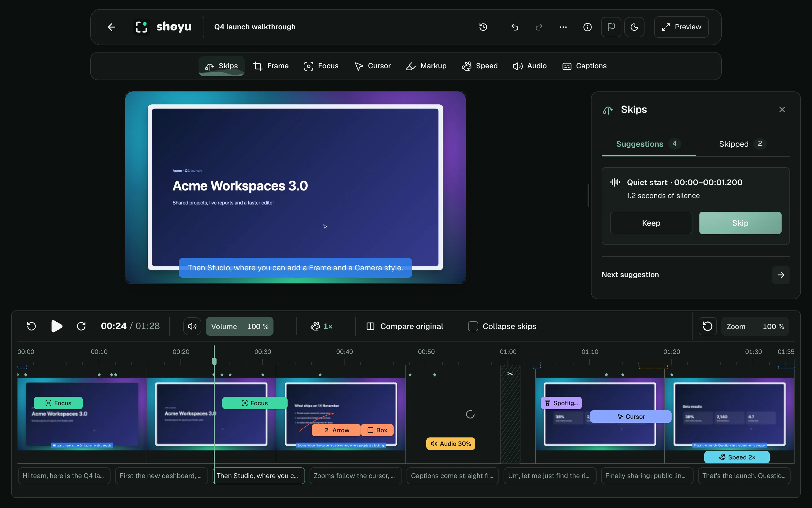Enable the Collapse skips checkbox
Viewport: 812px width, 508px height.
point(473,326)
